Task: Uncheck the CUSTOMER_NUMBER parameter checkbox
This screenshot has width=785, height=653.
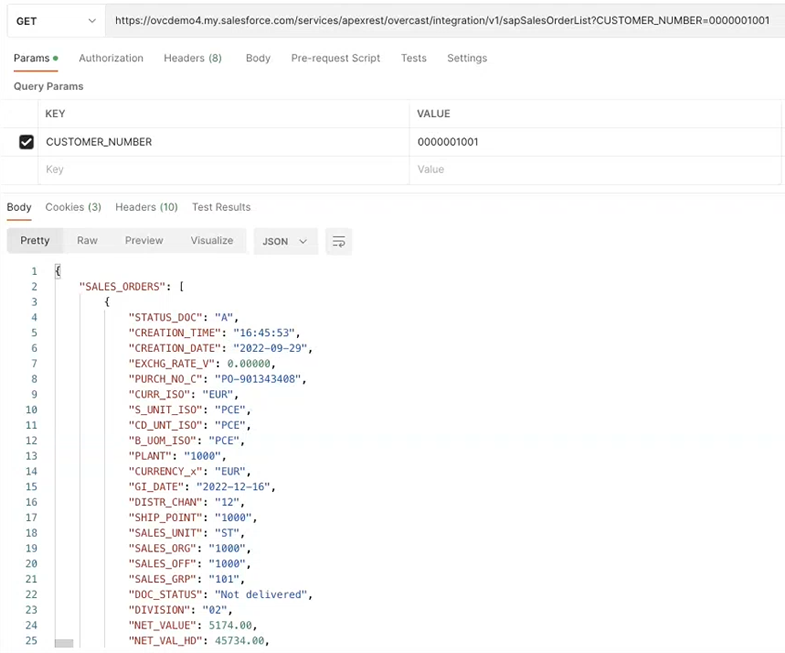Action: [x=26, y=142]
